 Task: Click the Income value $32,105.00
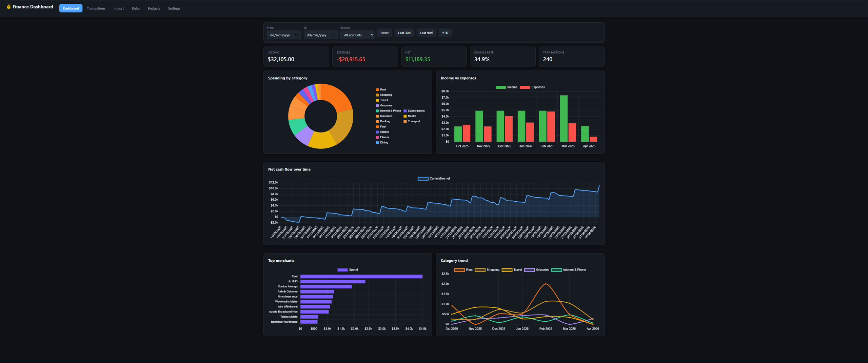281,59
